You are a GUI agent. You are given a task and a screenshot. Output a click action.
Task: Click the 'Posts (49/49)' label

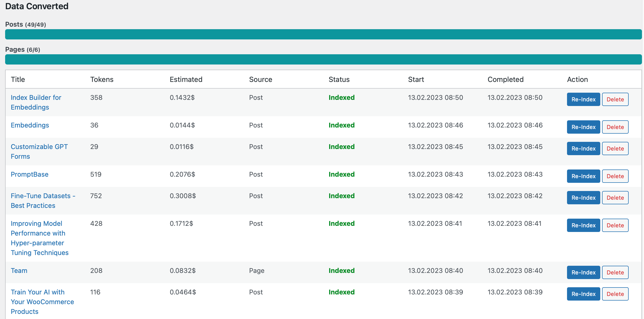[26, 25]
